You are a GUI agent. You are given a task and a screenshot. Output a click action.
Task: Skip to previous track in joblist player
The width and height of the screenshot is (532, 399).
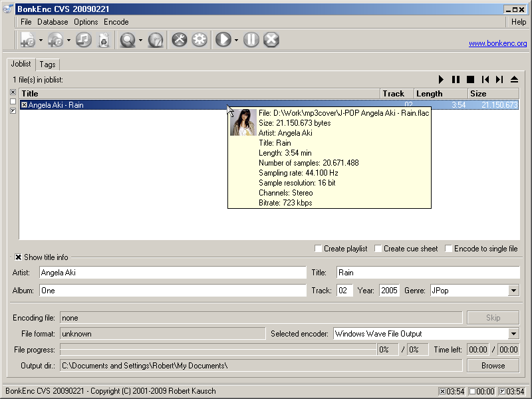pyautogui.click(x=485, y=79)
